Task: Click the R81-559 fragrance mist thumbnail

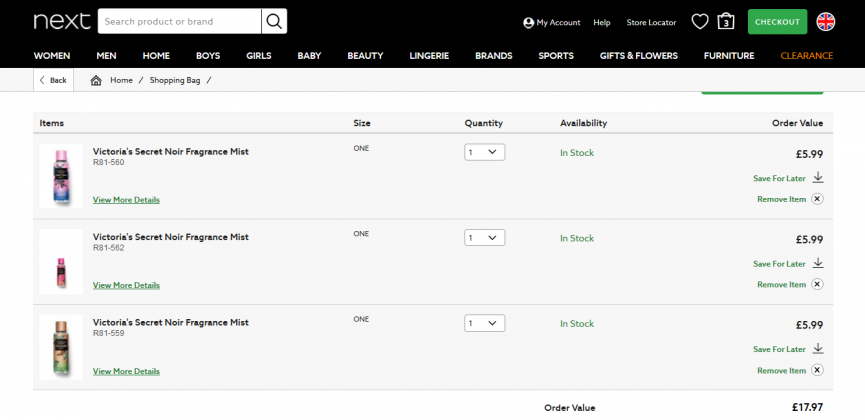Action: [61, 347]
